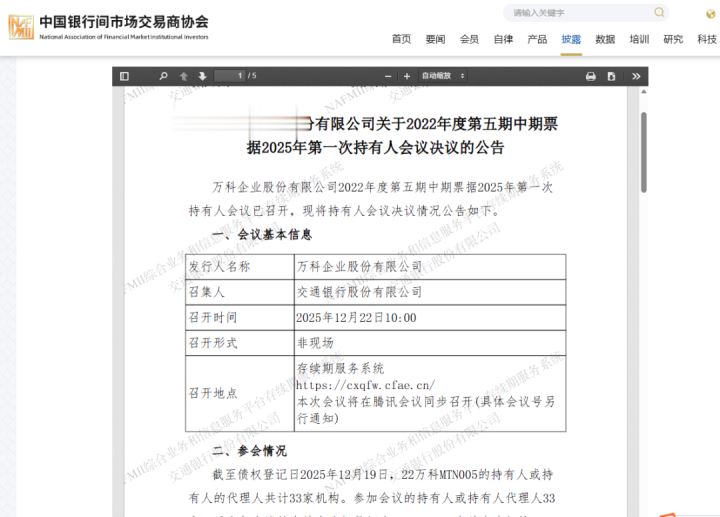
Task: Open the 要闻 menu item
Action: click(435, 39)
